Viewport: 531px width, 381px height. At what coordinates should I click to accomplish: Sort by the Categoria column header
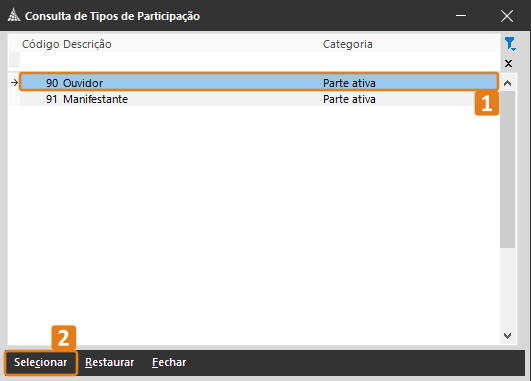347,44
